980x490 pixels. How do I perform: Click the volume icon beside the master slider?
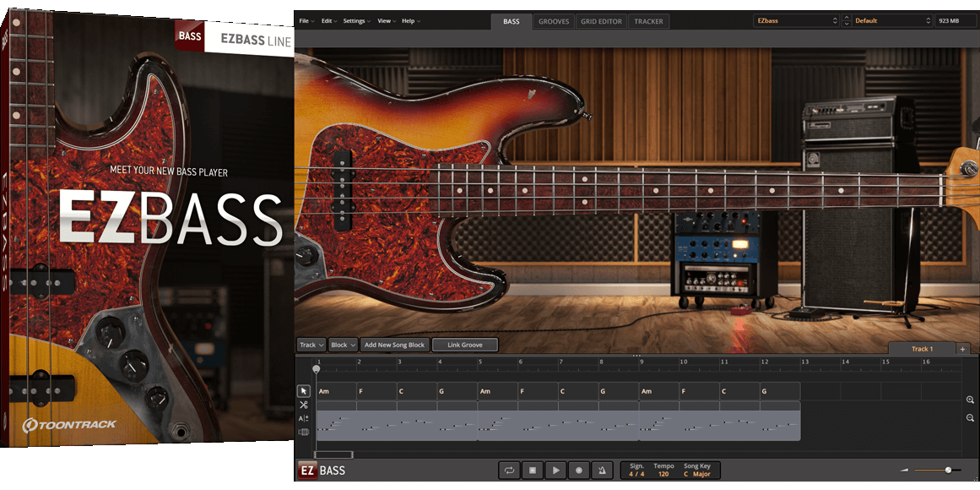[904, 470]
